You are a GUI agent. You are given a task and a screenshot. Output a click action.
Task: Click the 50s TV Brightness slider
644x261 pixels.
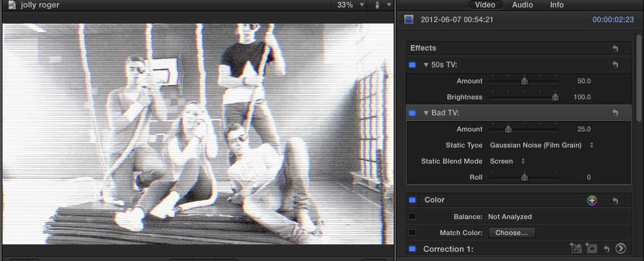click(x=523, y=97)
